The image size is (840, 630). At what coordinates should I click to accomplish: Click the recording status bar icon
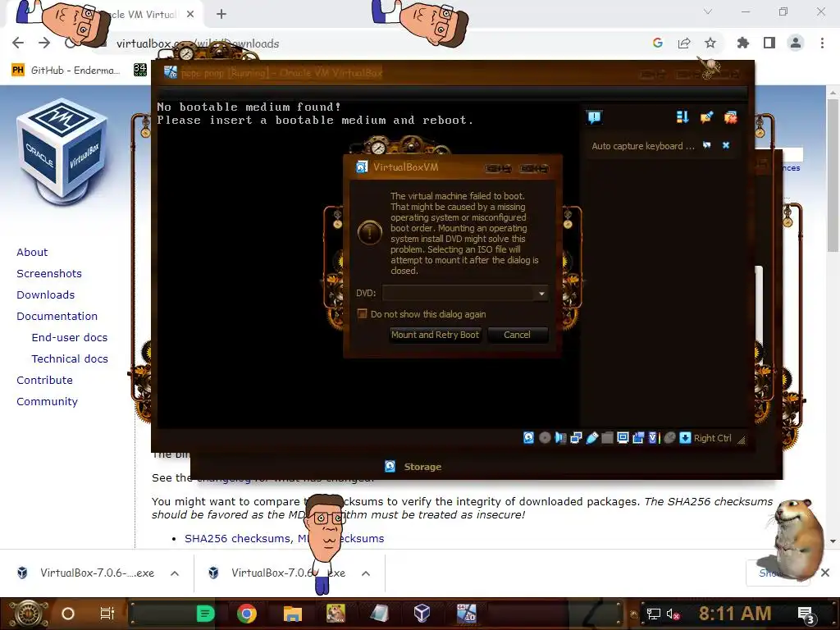pos(638,438)
